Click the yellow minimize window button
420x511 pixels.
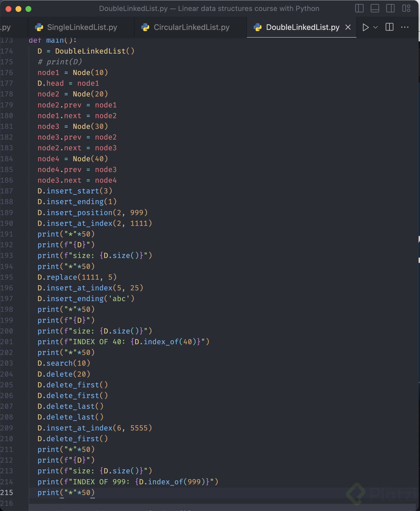coord(18,9)
